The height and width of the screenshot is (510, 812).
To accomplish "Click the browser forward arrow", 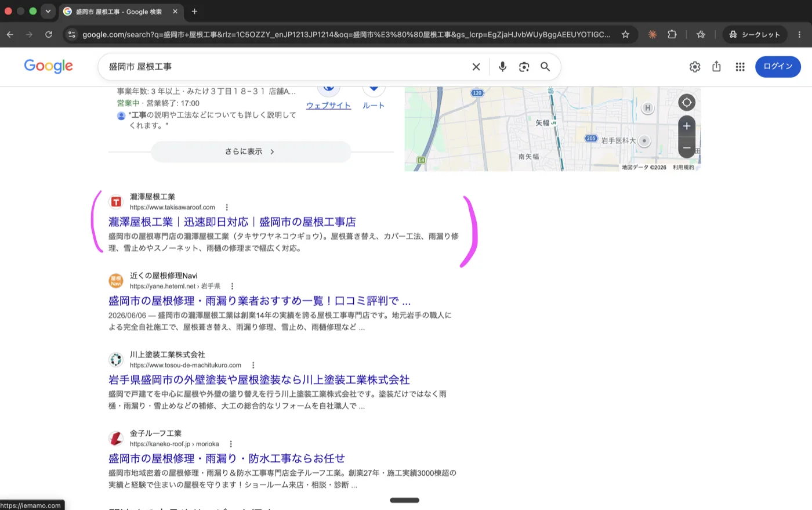I will pos(29,35).
